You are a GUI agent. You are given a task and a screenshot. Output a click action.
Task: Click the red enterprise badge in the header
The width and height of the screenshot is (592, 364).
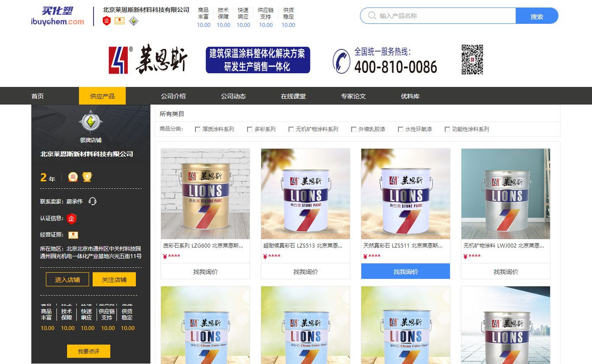coord(106,21)
